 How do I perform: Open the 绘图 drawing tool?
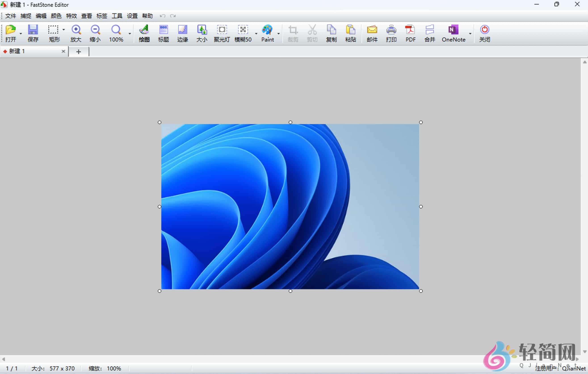(x=144, y=30)
